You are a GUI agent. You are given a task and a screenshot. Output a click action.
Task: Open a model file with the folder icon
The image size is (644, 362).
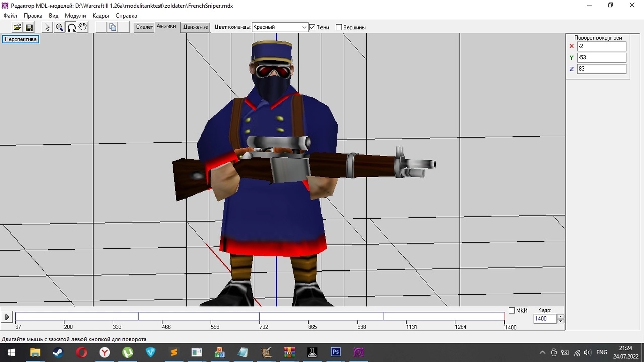click(17, 27)
